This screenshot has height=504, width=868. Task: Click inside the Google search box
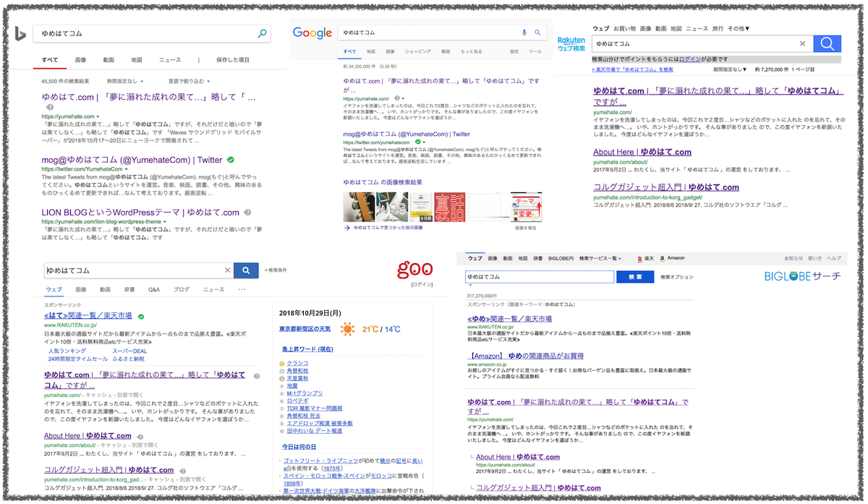point(430,33)
